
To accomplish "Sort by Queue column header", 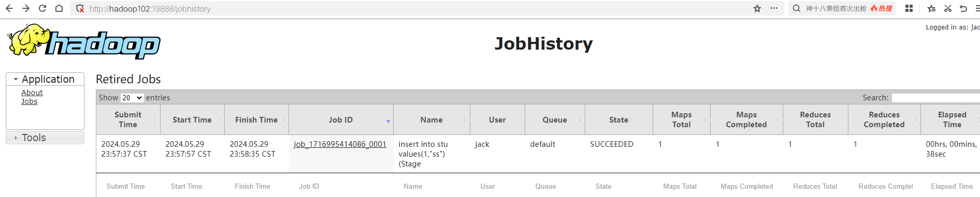I will [x=555, y=119].
